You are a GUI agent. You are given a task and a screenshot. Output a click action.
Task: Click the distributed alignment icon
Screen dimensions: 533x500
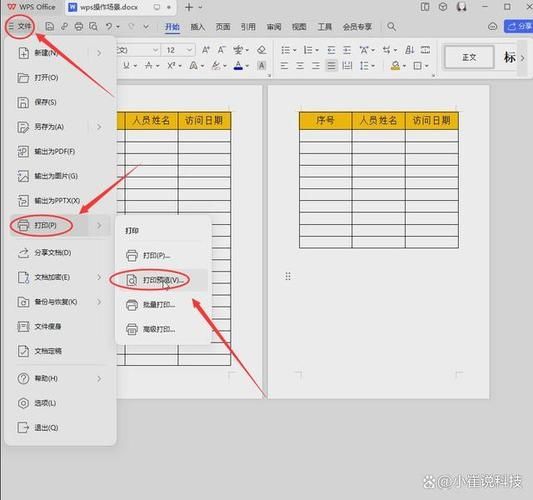[x=347, y=66]
